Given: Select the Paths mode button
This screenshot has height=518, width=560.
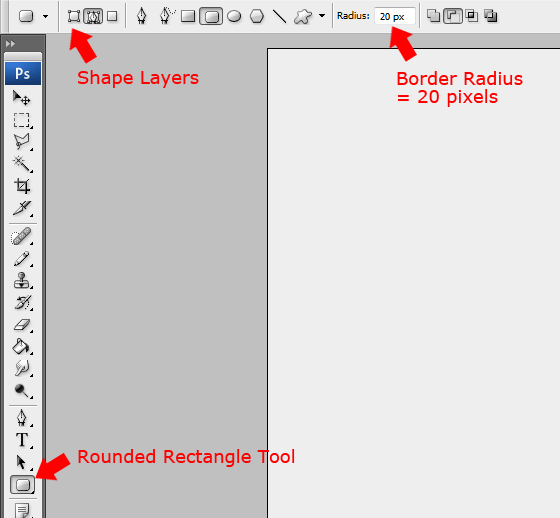Looking at the screenshot, I should tap(93, 16).
